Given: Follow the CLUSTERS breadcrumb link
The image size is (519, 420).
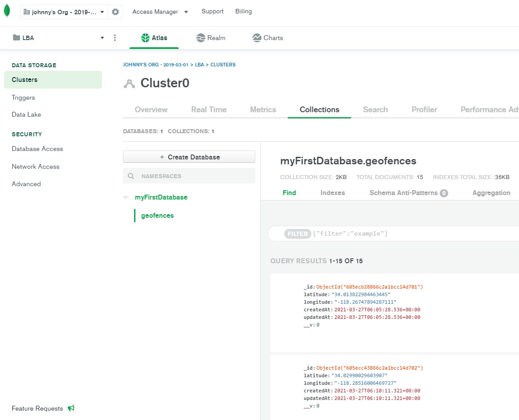Looking at the screenshot, I should tap(223, 65).
